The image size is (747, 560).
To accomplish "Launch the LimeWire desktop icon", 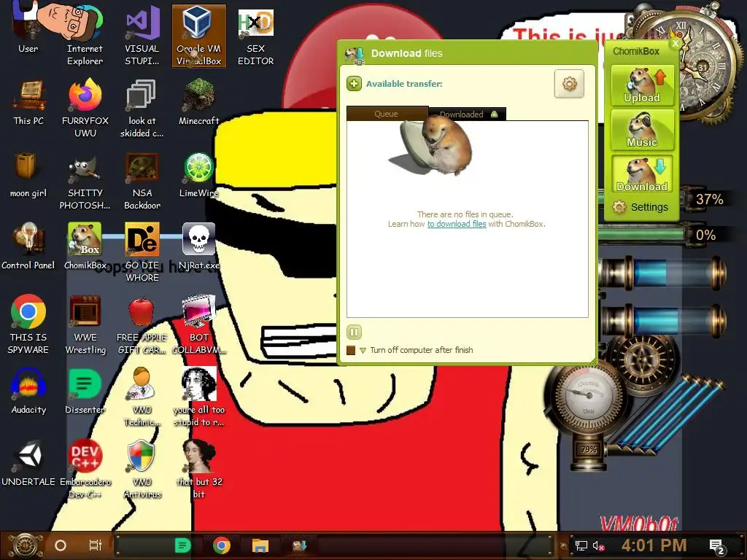I will [x=198, y=175].
